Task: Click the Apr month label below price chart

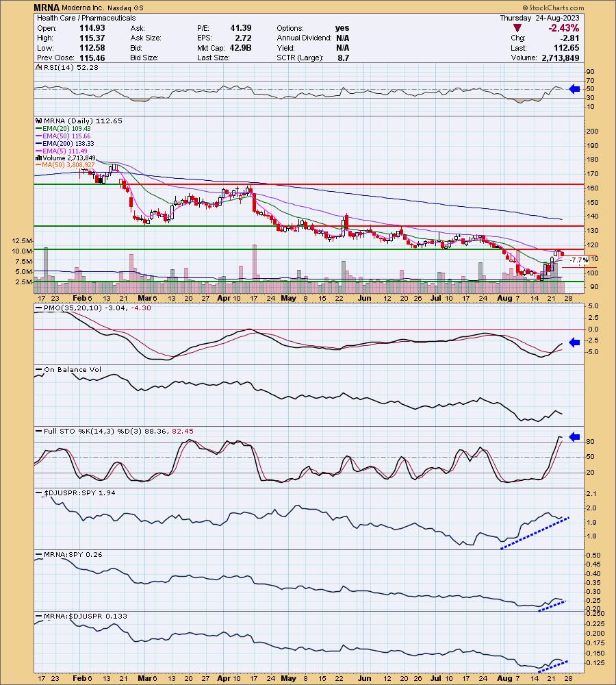Action: 224,298
